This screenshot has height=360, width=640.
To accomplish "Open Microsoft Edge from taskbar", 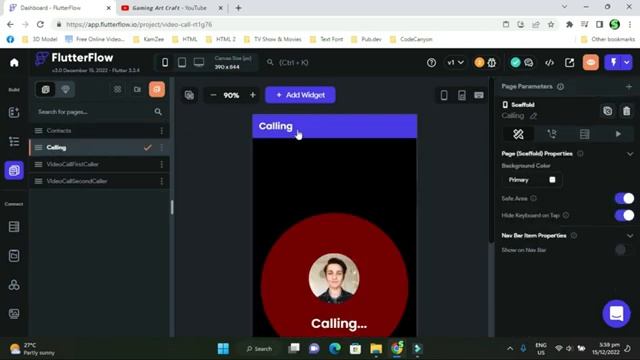I will (x=335, y=349).
